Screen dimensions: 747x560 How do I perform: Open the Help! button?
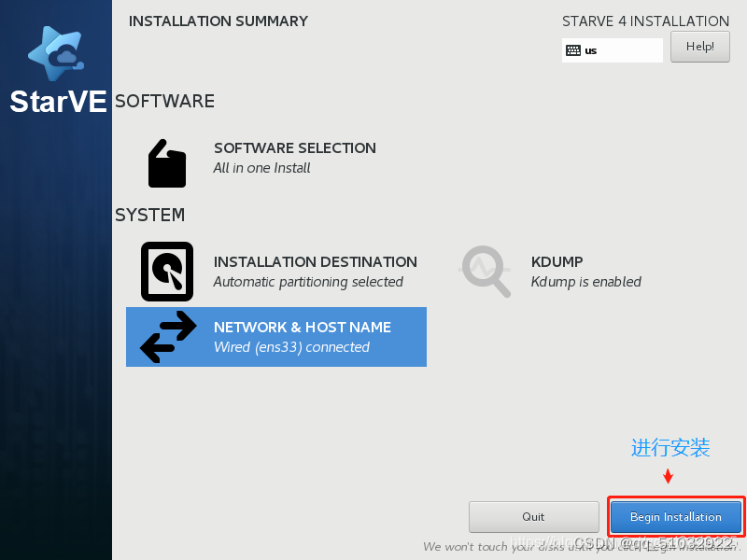pyautogui.click(x=699, y=47)
